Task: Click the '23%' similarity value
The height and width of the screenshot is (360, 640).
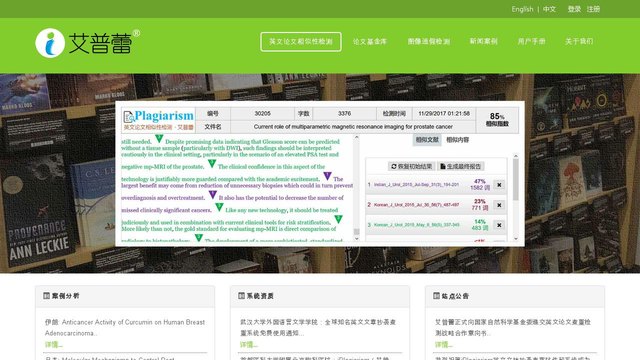Action: pyautogui.click(x=480, y=201)
